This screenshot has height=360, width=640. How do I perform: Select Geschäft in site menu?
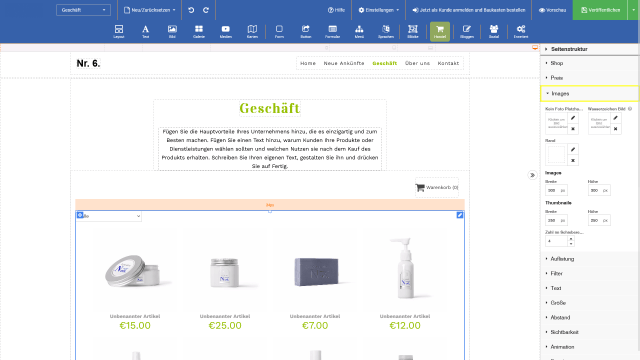click(384, 63)
